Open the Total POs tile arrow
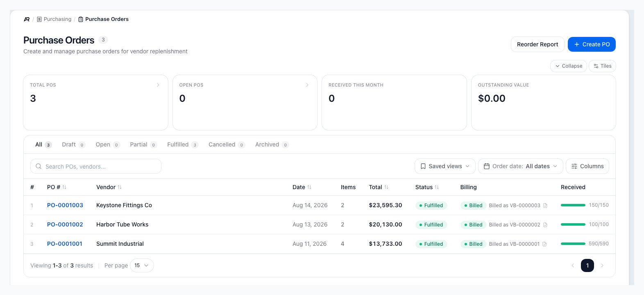Screen dimensions: 644x295 point(158,85)
